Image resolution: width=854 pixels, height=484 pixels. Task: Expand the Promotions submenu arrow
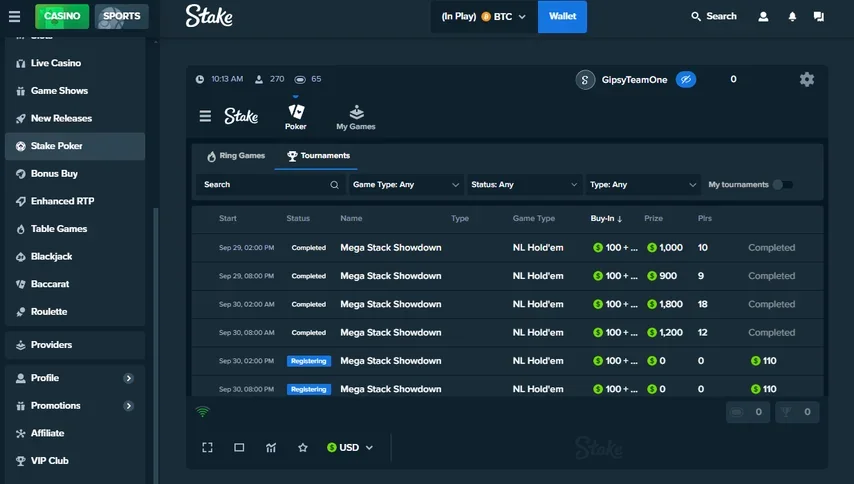pos(129,406)
